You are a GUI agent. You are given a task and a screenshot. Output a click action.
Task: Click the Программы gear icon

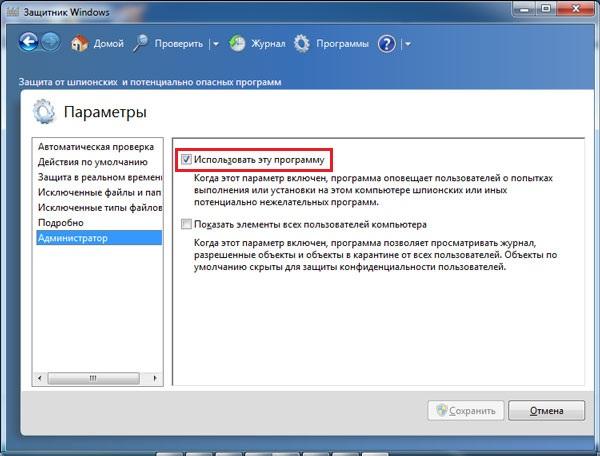[x=302, y=43]
